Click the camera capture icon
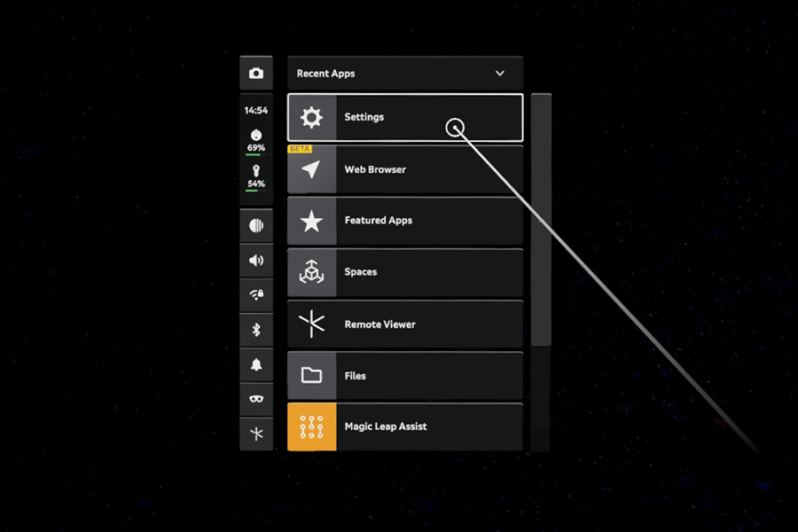798x532 pixels. [x=256, y=74]
